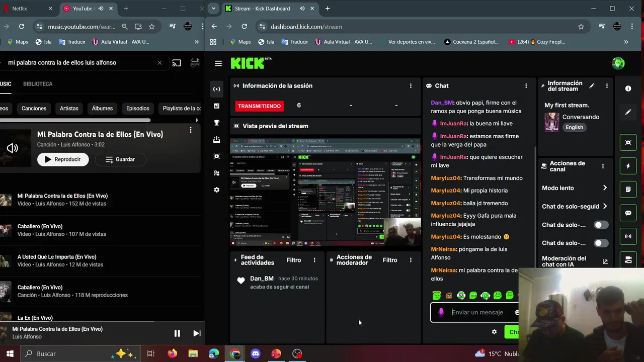Expand the Modo lento chevron
The image size is (644, 362).
605,188
